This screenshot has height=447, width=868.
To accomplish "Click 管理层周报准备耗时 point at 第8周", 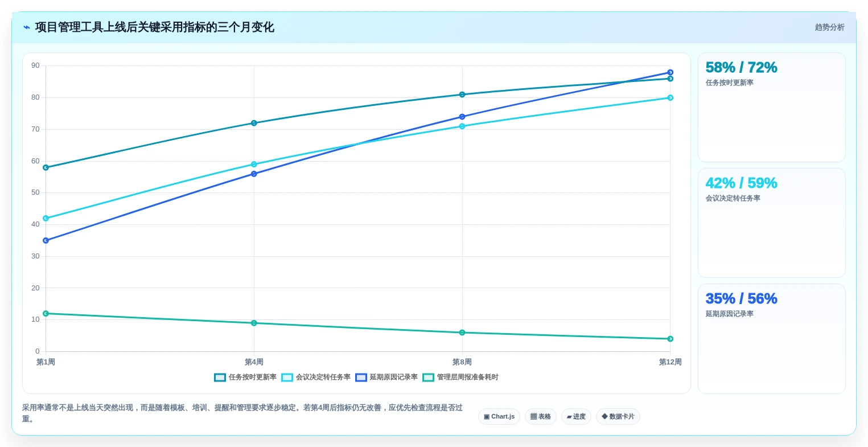I will [462, 333].
